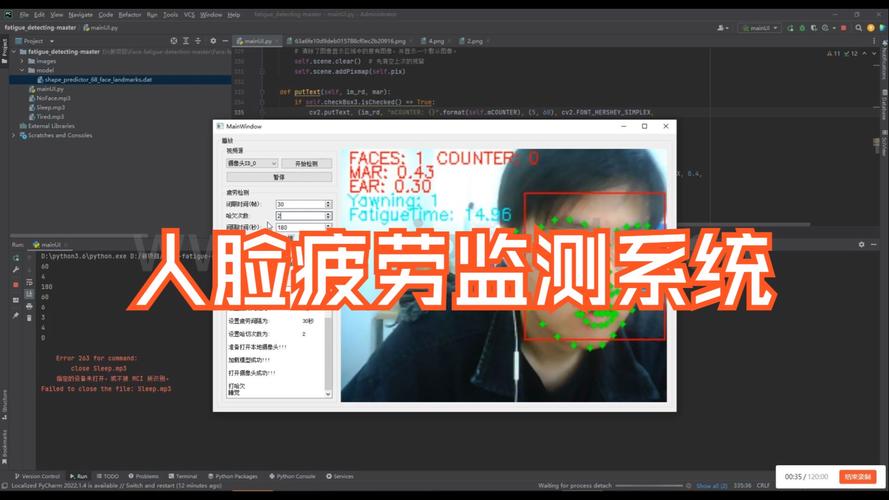Collapse the model folder

(x=22, y=70)
